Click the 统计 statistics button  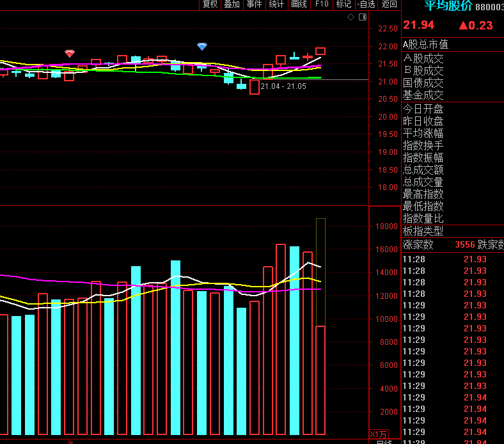click(x=277, y=4)
